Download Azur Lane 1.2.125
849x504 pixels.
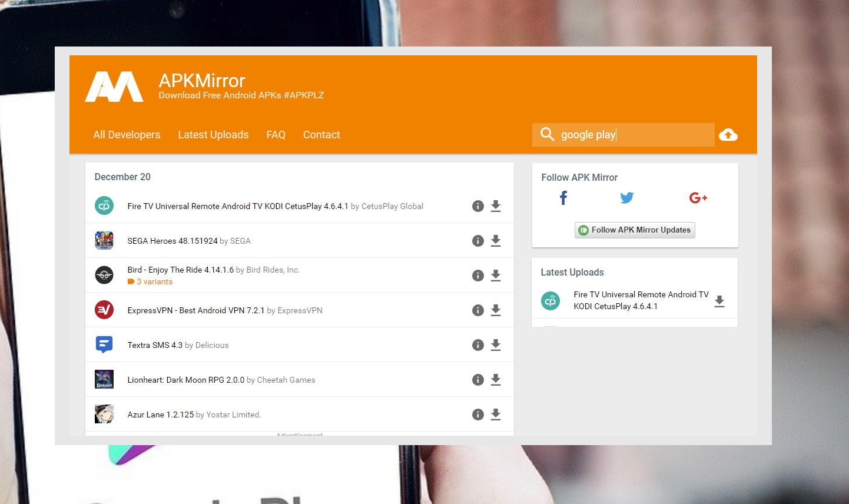pos(496,415)
